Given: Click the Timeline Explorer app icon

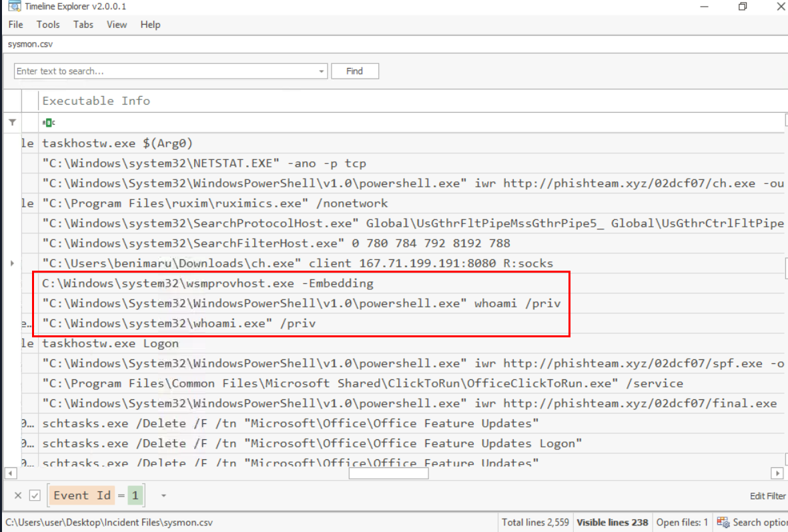Looking at the screenshot, I should click(x=13, y=6).
